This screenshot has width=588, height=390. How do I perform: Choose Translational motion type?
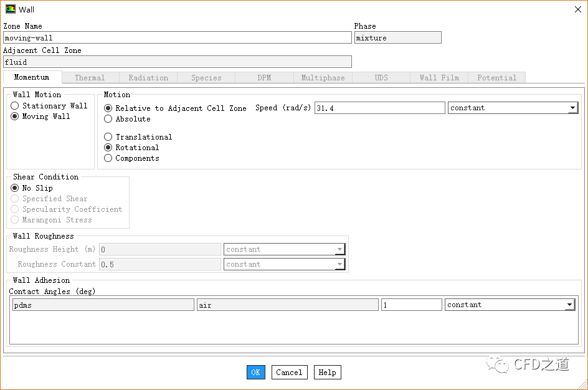108,137
